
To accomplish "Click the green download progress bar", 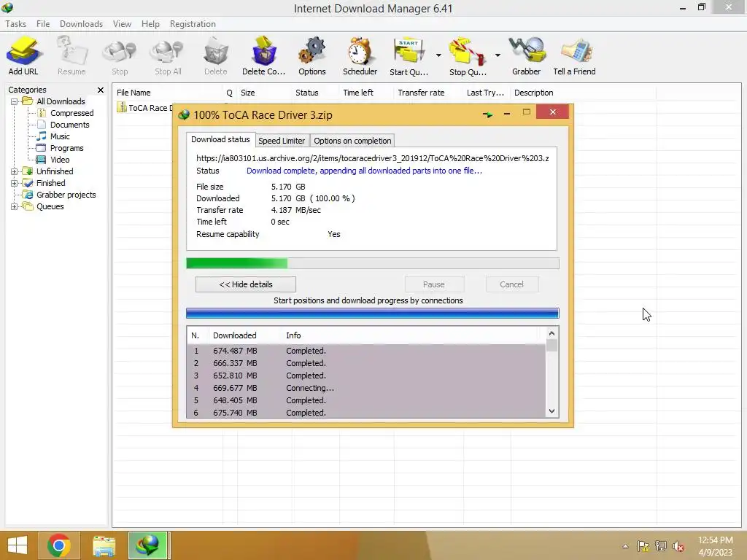I will 373,263.
